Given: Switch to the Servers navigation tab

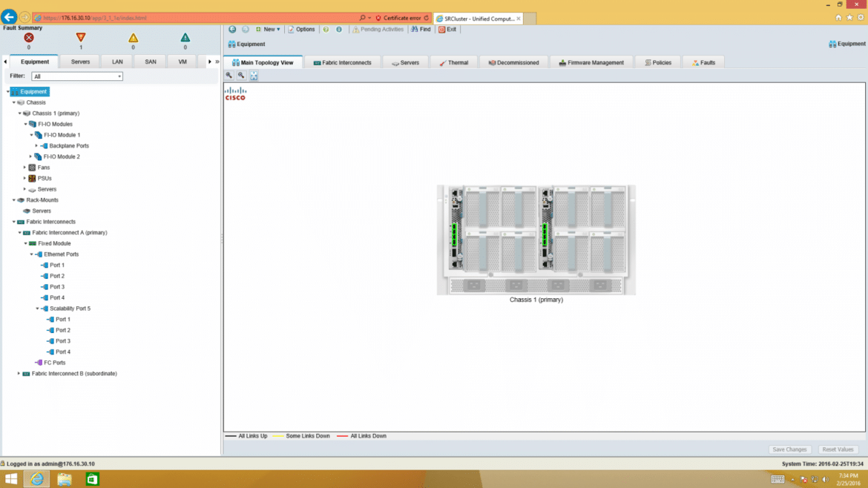Looking at the screenshot, I should click(x=80, y=62).
